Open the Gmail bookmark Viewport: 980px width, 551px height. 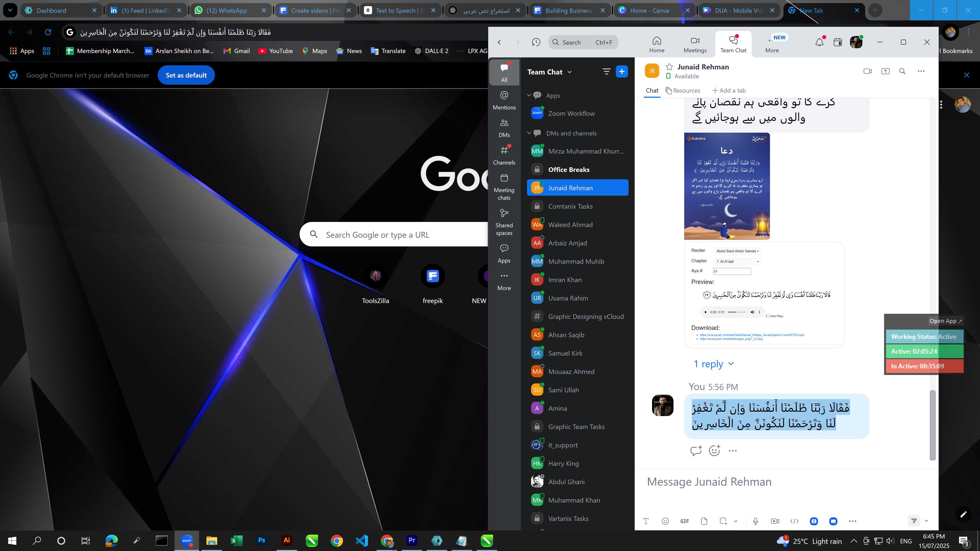coord(237,51)
